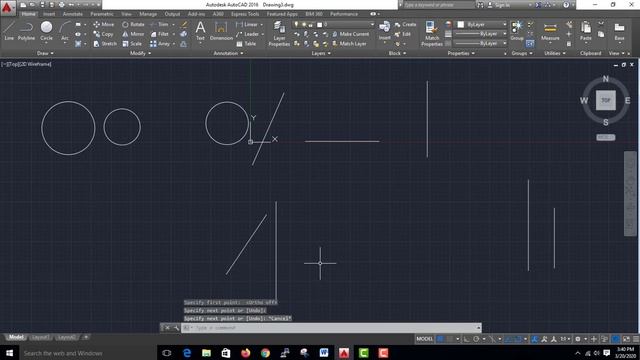Insert a Table annotation
The image size is (640, 360).
coord(246,44)
